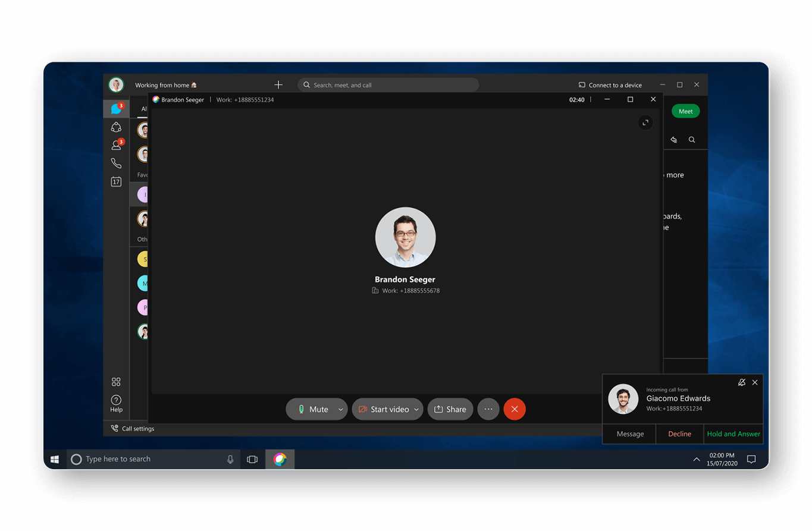Image resolution: width=812 pixels, height=531 pixels.
Task: Click Connect to a device
Action: [x=610, y=85]
